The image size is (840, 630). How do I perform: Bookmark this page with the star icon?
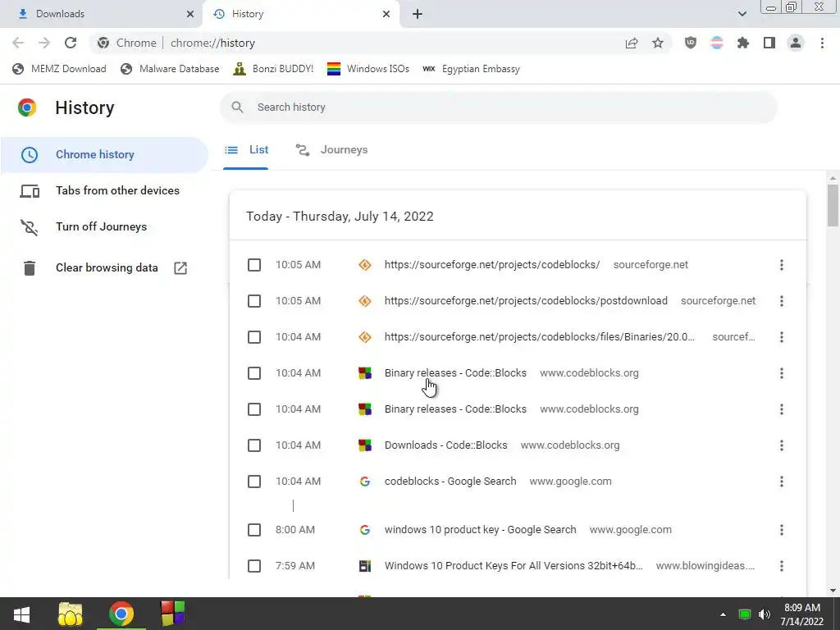[x=658, y=43]
